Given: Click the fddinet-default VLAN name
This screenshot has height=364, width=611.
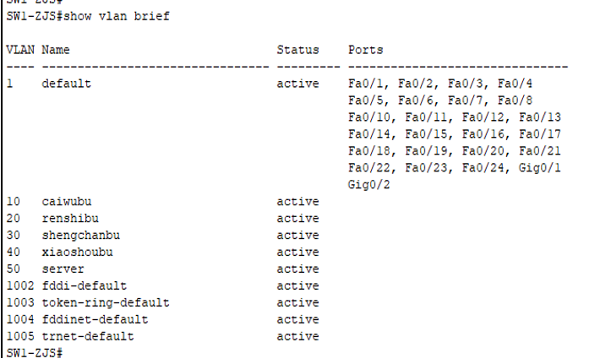Looking at the screenshot, I should tap(95, 319).
